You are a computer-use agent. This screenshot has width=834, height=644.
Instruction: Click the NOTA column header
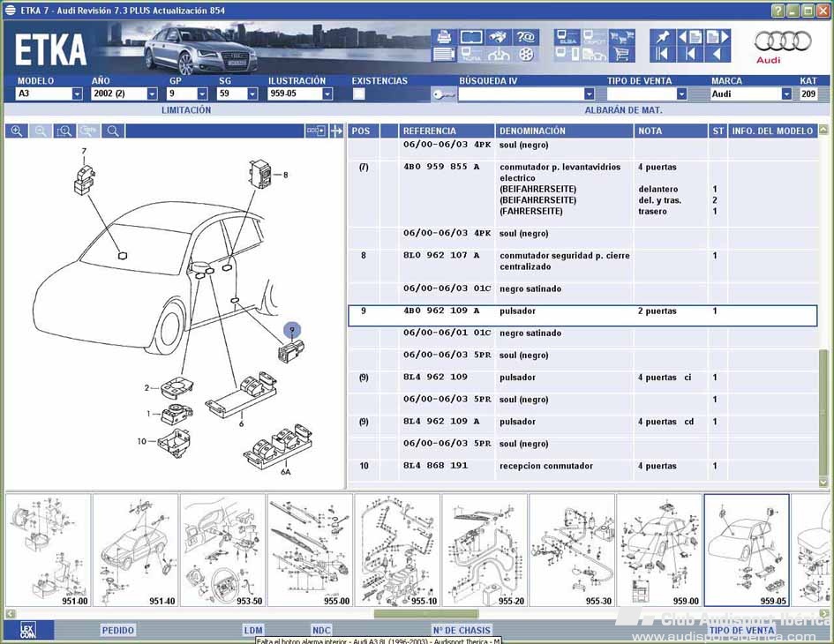pyautogui.click(x=671, y=131)
